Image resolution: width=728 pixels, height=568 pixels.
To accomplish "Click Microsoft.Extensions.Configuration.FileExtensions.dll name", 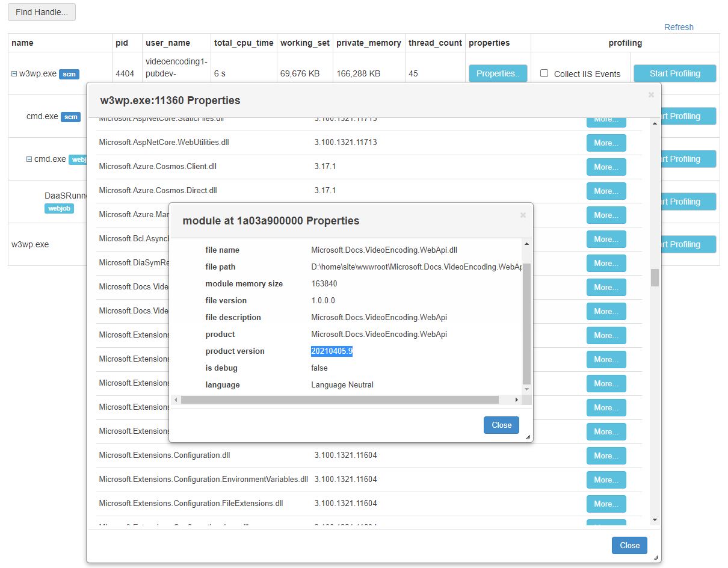I will [191, 503].
